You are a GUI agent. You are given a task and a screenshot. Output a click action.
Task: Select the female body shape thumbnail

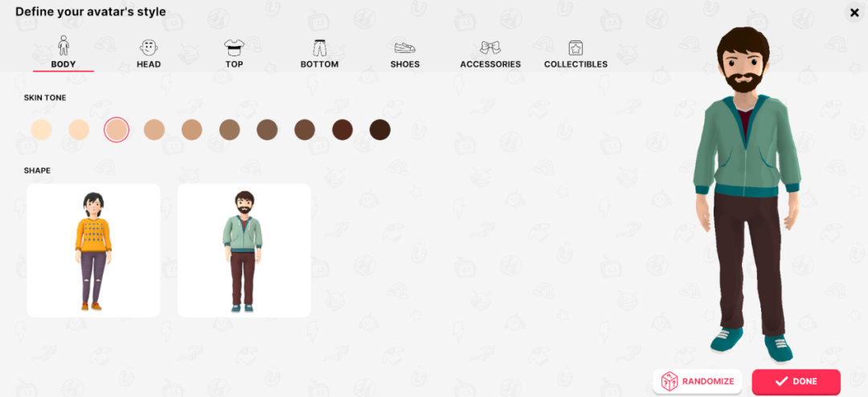pyautogui.click(x=93, y=250)
